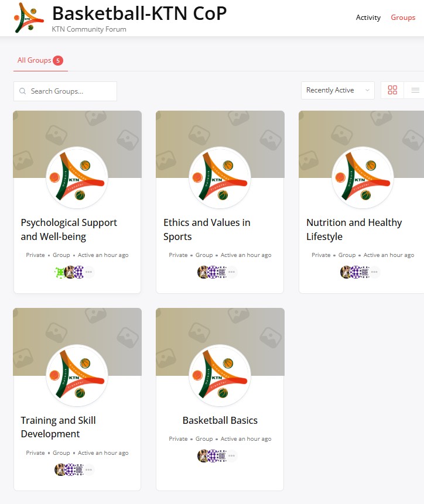Click green member avatar in Psychological Support
This screenshot has height=504, width=424.
coord(60,272)
